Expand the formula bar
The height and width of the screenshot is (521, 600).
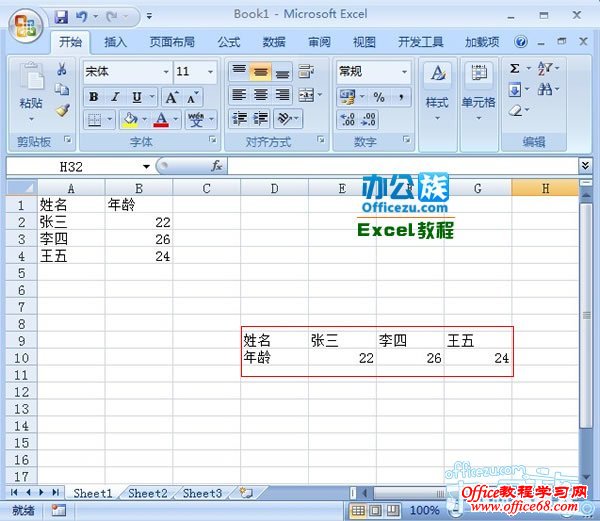(585, 165)
